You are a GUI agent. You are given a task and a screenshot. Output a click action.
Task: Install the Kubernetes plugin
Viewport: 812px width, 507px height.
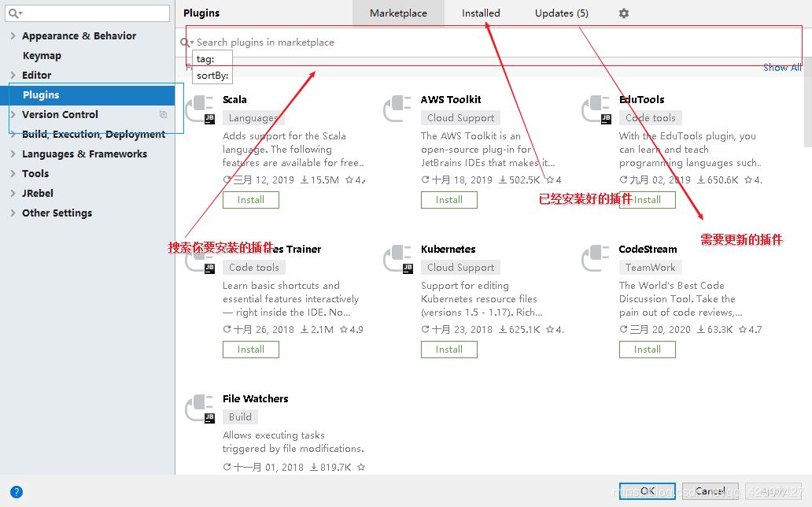click(x=449, y=350)
